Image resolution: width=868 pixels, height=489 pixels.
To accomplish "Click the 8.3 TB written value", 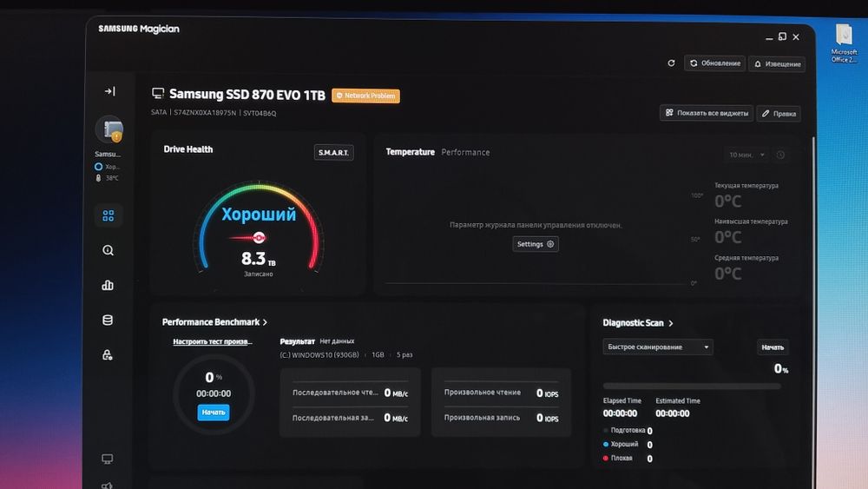I will click(x=258, y=259).
